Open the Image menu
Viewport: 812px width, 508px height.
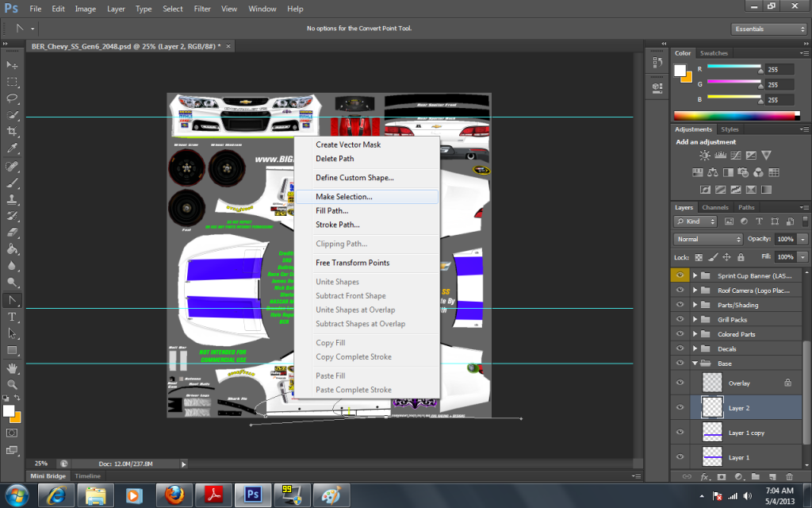(x=85, y=9)
